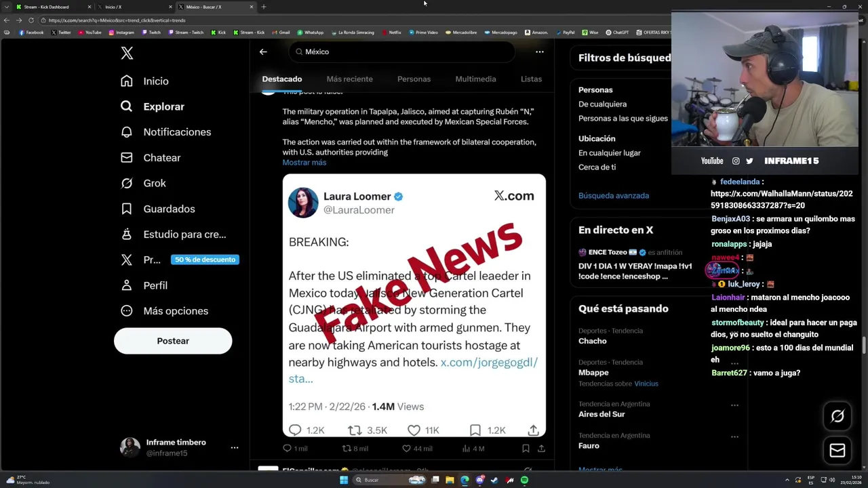Open the 'Búsqueda avanzada' link
This screenshot has height=488, width=868.
614,195
